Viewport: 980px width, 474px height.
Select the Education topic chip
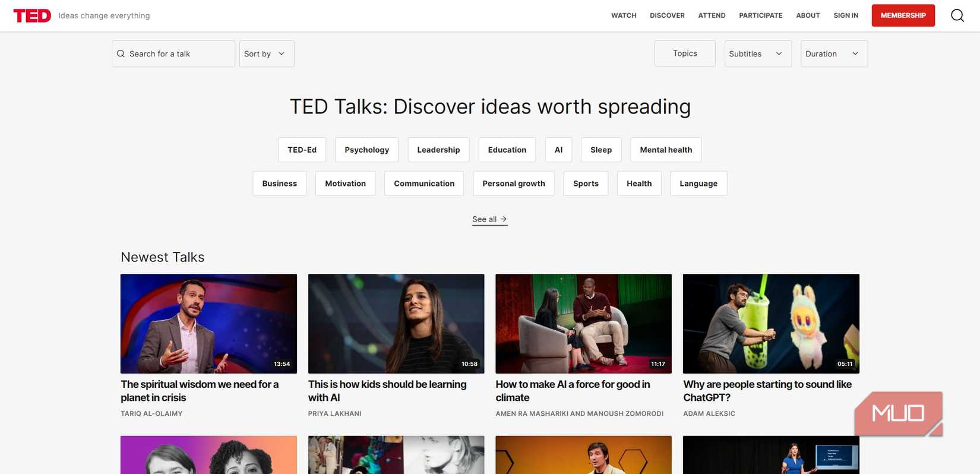pyautogui.click(x=507, y=150)
